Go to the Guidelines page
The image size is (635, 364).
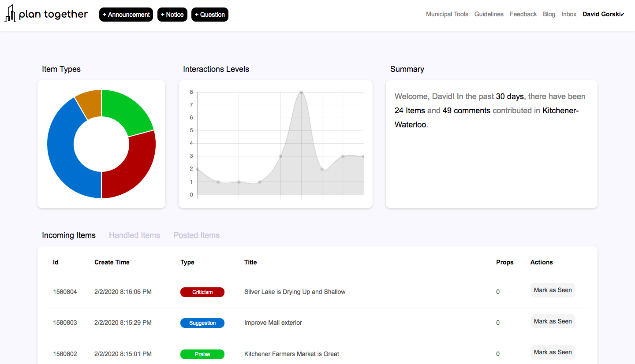pos(489,14)
